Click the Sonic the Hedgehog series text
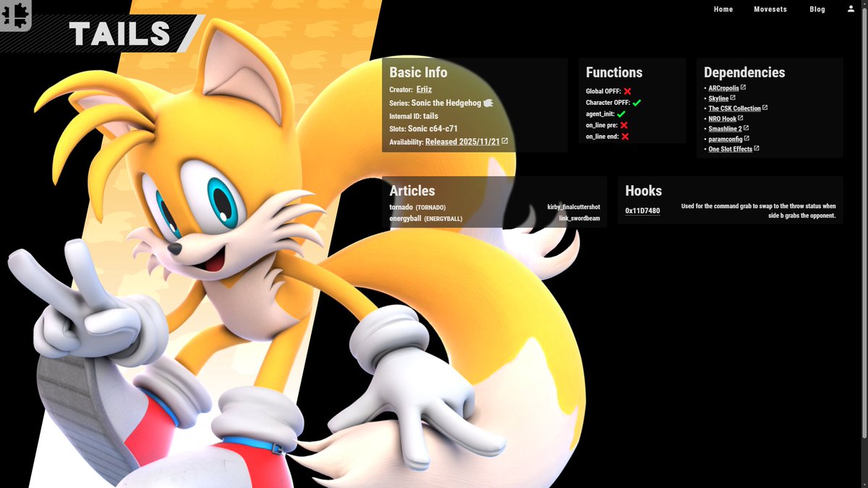Screen dimensions: 868x488 pyautogui.click(x=446, y=103)
